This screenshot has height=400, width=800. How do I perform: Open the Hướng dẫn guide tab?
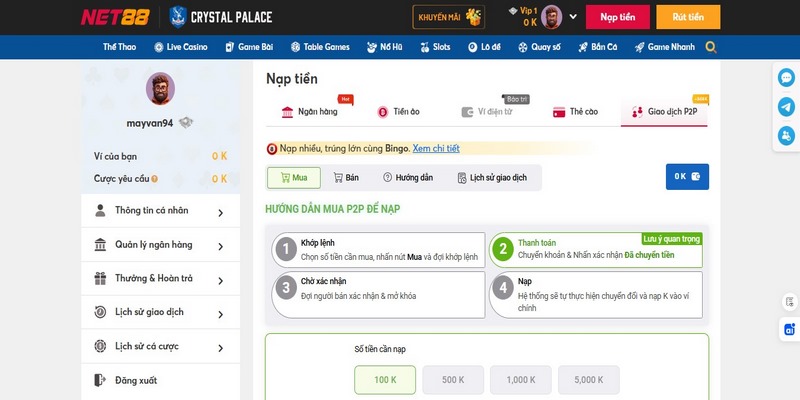click(408, 178)
